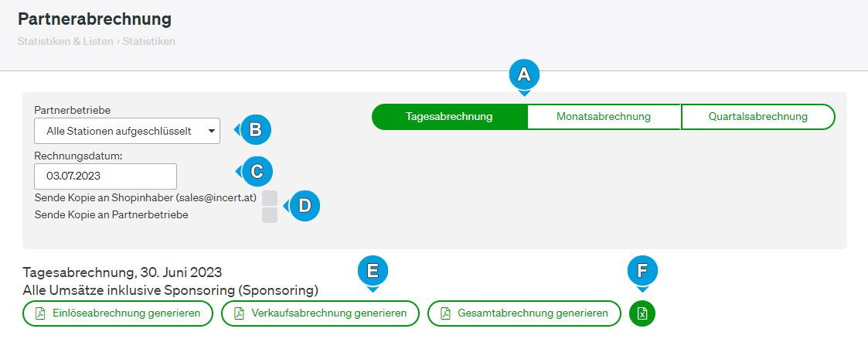Click PDF icon in Einlöseabrechnung generieren button
This screenshot has height=339, width=868.
[x=40, y=313]
